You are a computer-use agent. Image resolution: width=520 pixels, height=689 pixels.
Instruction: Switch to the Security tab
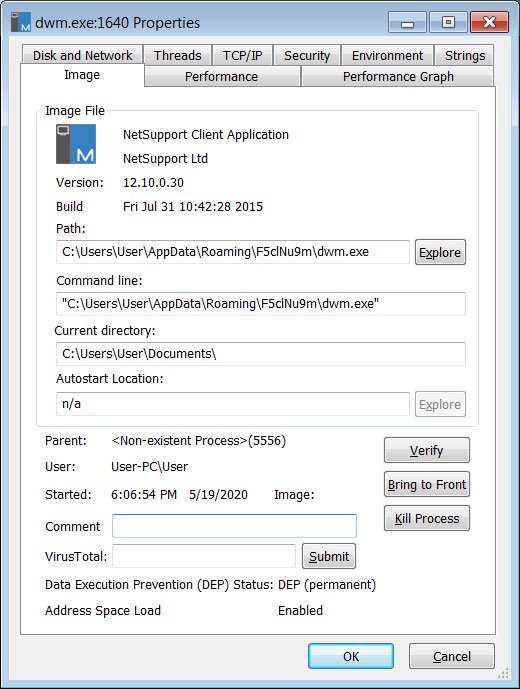(x=307, y=55)
